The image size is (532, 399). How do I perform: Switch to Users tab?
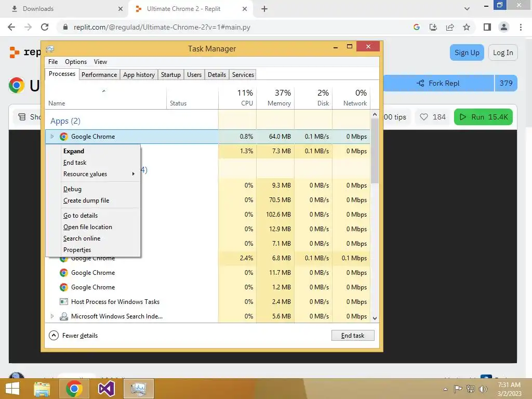194,75
